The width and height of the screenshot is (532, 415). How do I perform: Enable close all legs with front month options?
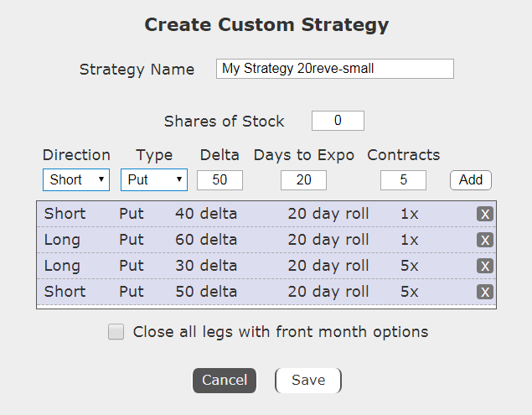116,332
